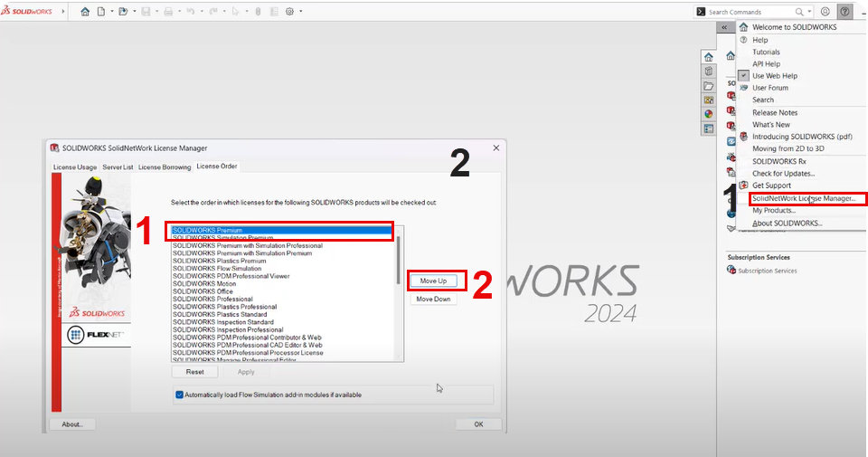Image resolution: width=868 pixels, height=457 pixels.
Task: Open Appearances color ball tab in task pane
Action: coord(709,114)
